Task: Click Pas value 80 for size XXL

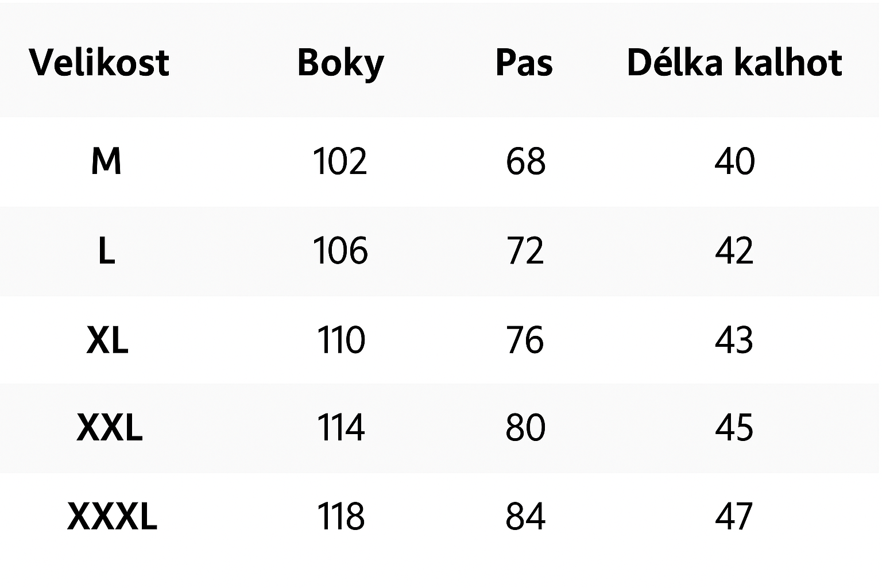Action: [x=525, y=428]
